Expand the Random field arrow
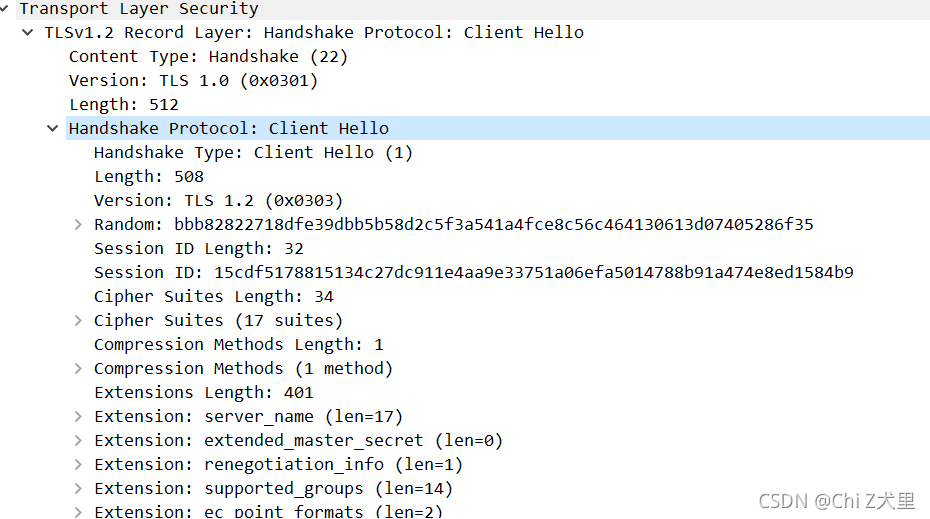The image size is (930, 519). coord(78,225)
